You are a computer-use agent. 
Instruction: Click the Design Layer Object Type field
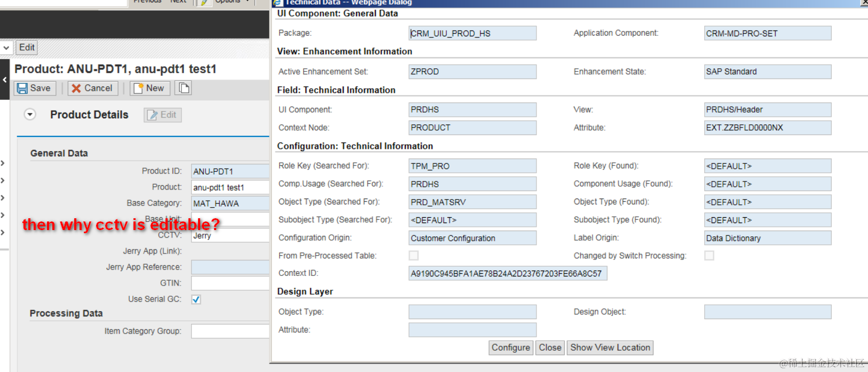pos(472,312)
